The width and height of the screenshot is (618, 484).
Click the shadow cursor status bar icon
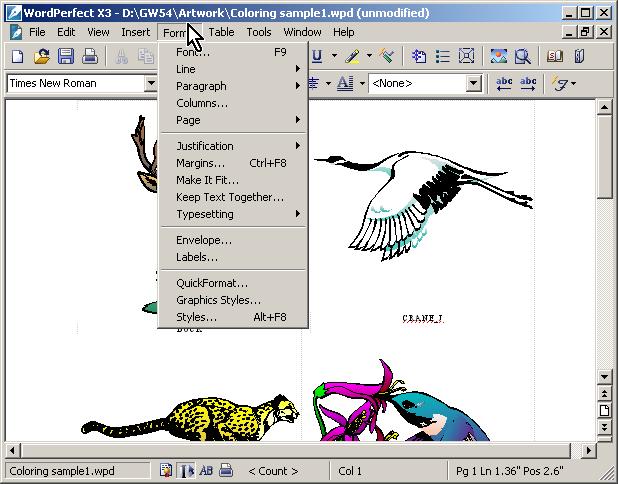click(x=186, y=471)
